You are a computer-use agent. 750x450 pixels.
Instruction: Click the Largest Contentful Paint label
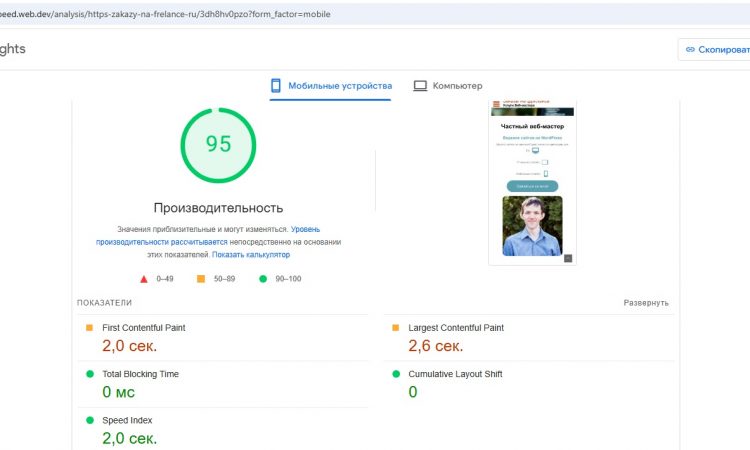456,328
